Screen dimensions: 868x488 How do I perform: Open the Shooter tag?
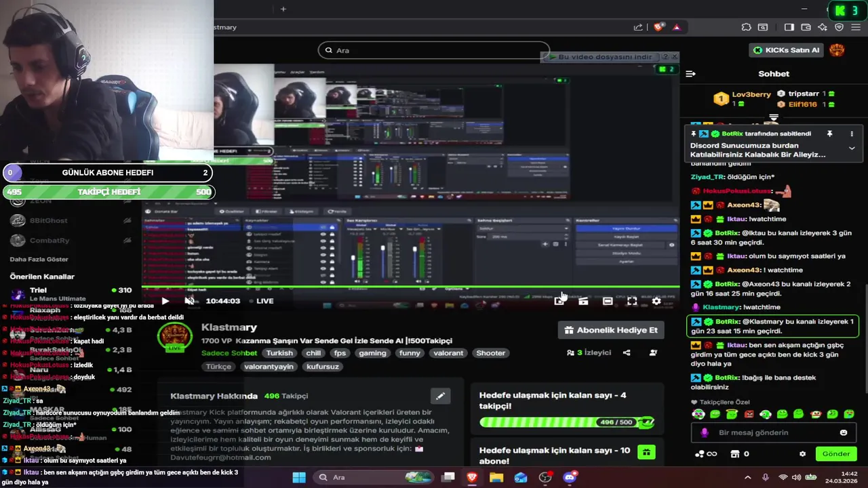(x=490, y=353)
